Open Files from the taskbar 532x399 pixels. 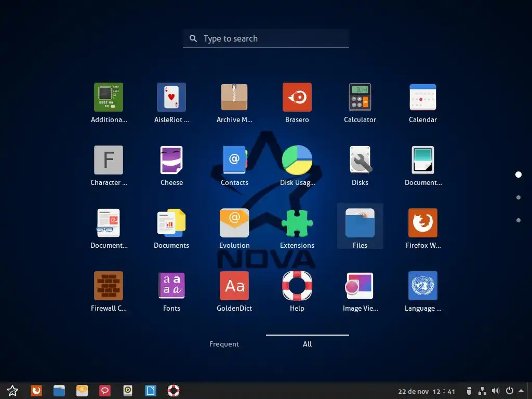point(59,391)
